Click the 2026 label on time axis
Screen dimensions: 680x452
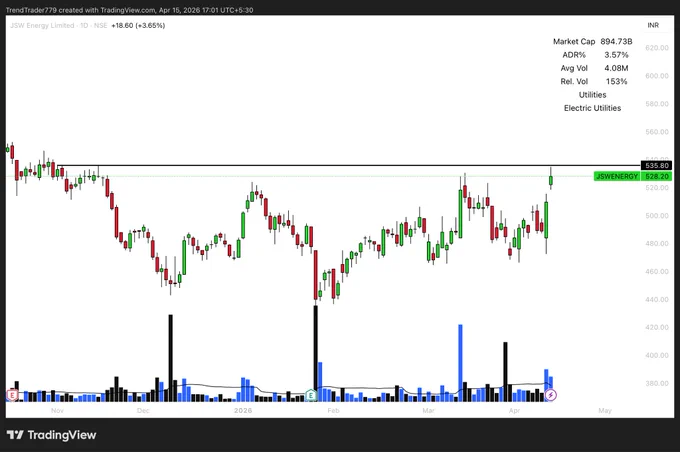tap(243, 410)
